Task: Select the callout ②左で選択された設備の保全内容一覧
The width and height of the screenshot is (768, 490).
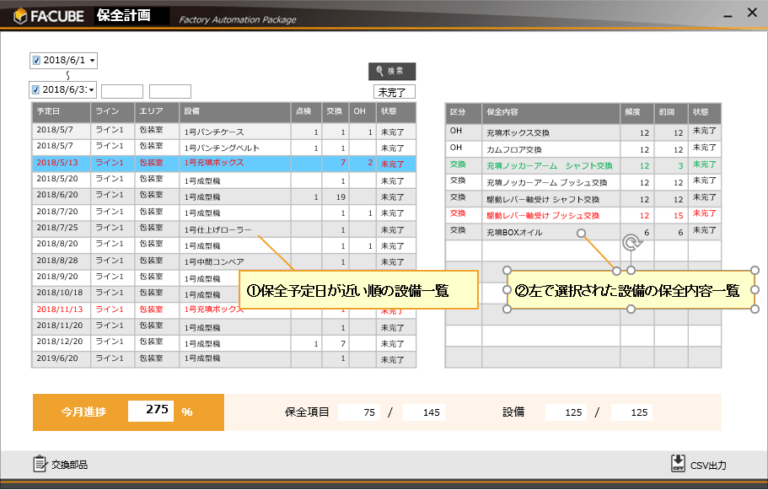Action: click(630, 290)
